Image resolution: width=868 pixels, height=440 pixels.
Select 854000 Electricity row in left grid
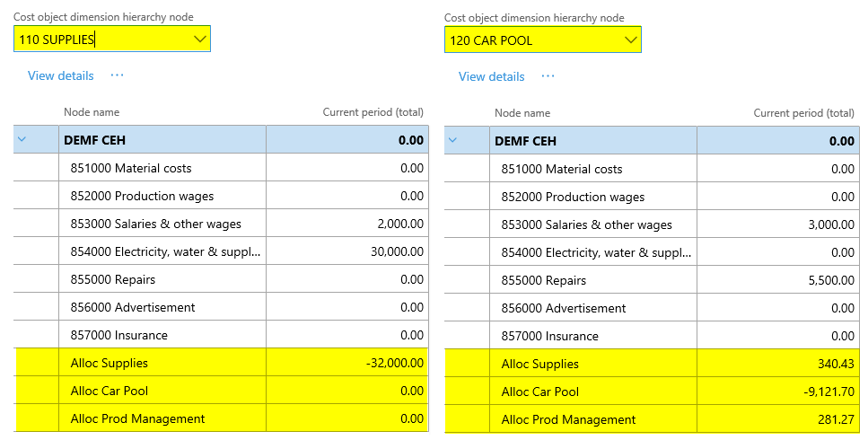coord(166,251)
